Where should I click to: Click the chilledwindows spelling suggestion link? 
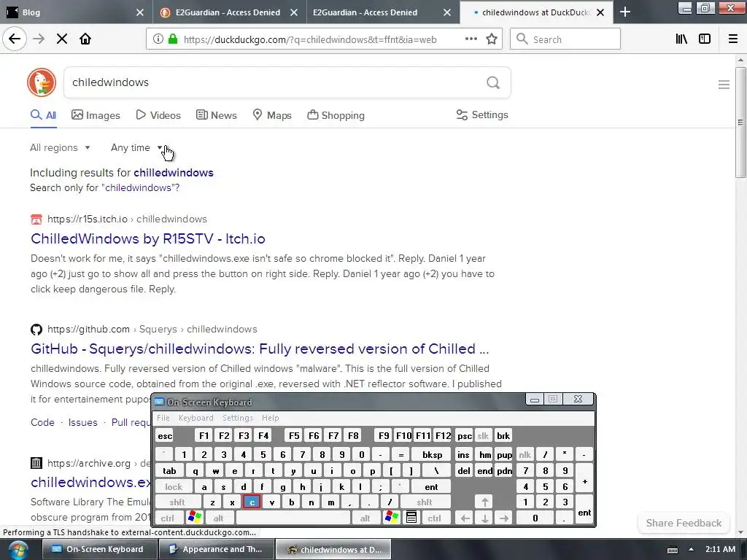point(174,172)
